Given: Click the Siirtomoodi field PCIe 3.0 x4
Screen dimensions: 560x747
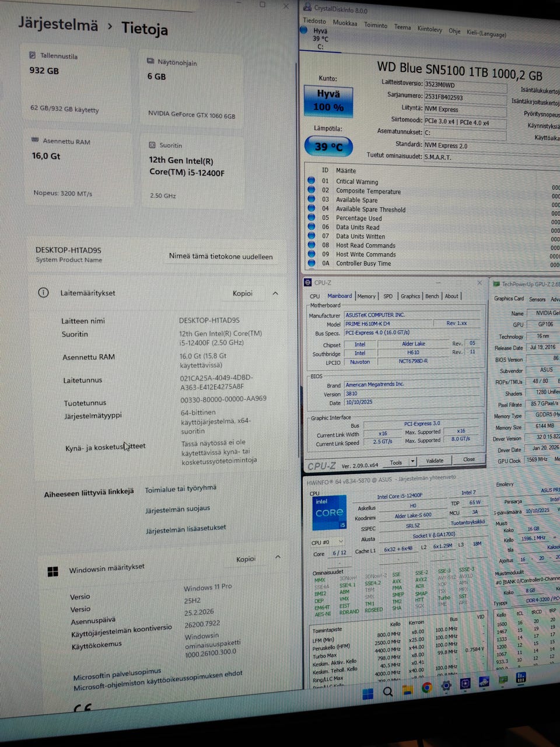Looking at the screenshot, I should click(x=464, y=122).
